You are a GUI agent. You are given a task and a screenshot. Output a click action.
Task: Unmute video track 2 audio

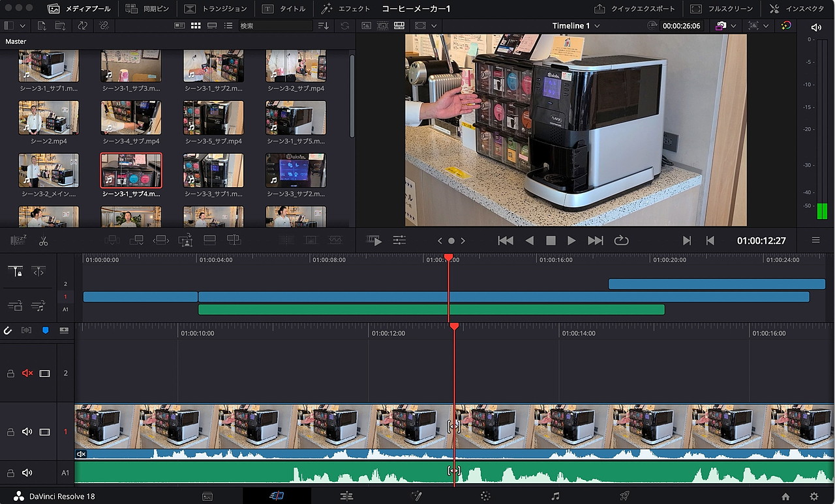[27, 374]
